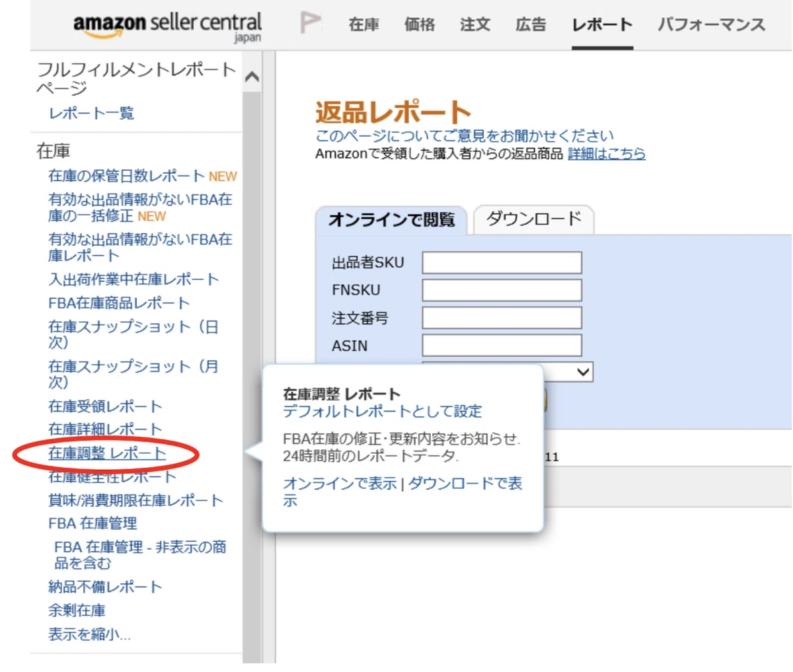The height and width of the screenshot is (672, 793).
Task: Open 入出荷作業中在庫レポート link
Action: 133,279
